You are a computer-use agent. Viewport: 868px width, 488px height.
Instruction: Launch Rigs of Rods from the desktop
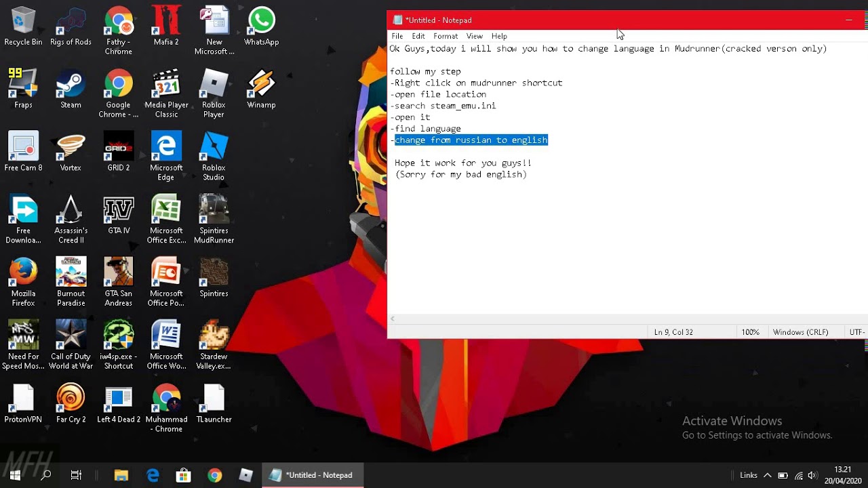[x=71, y=27]
